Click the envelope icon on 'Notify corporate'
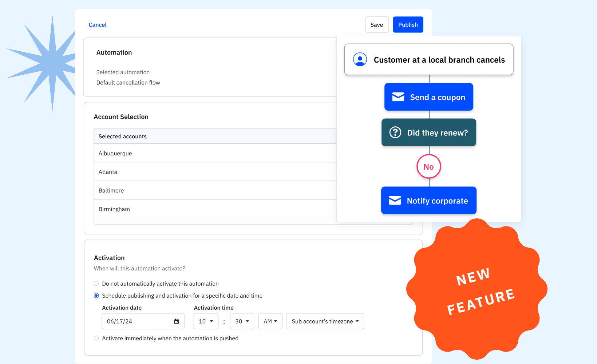This screenshot has width=597, height=364. click(x=395, y=200)
